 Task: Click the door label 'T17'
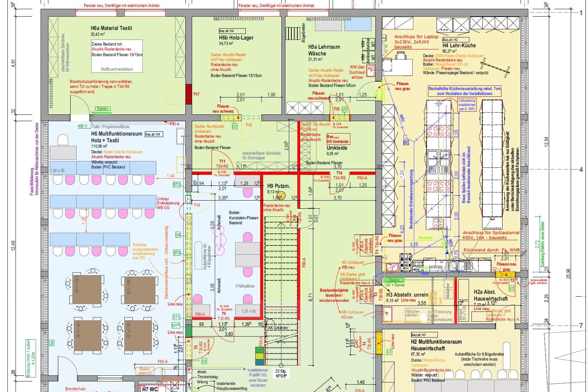click(x=196, y=94)
